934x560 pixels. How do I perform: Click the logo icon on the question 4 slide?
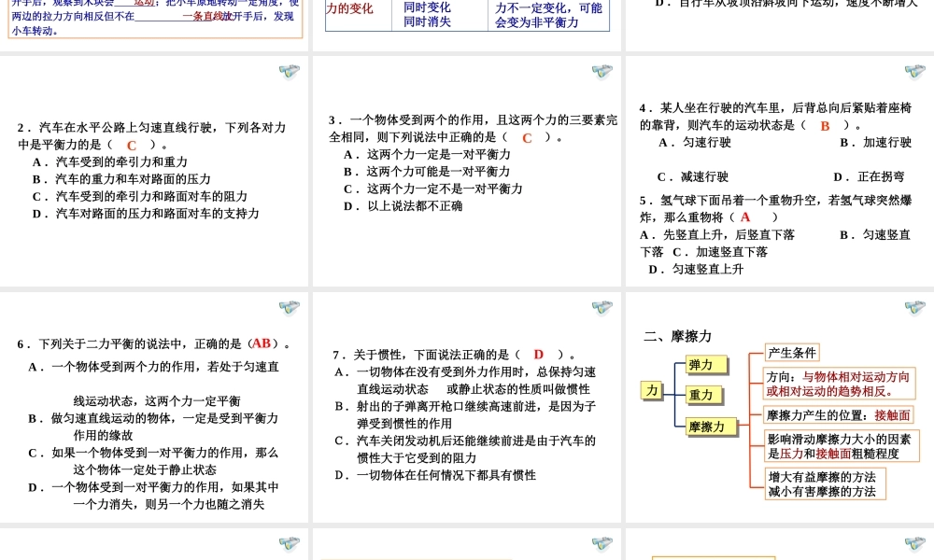click(x=915, y=72)
